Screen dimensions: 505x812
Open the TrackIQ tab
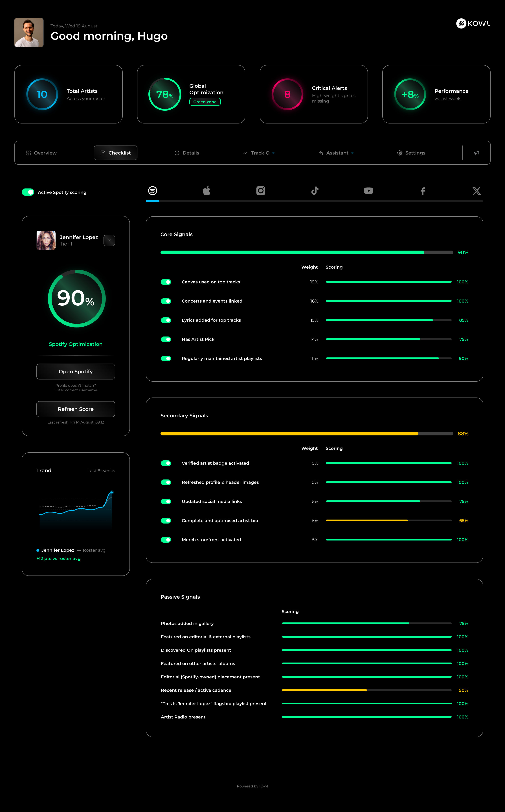click(259, 153)
